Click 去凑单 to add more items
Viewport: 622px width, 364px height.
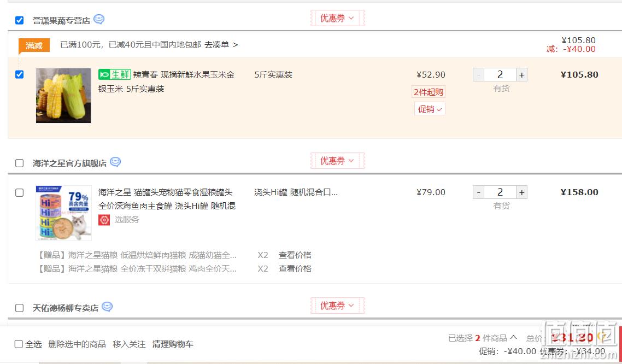pyautogui.click(x=221, y=45)
